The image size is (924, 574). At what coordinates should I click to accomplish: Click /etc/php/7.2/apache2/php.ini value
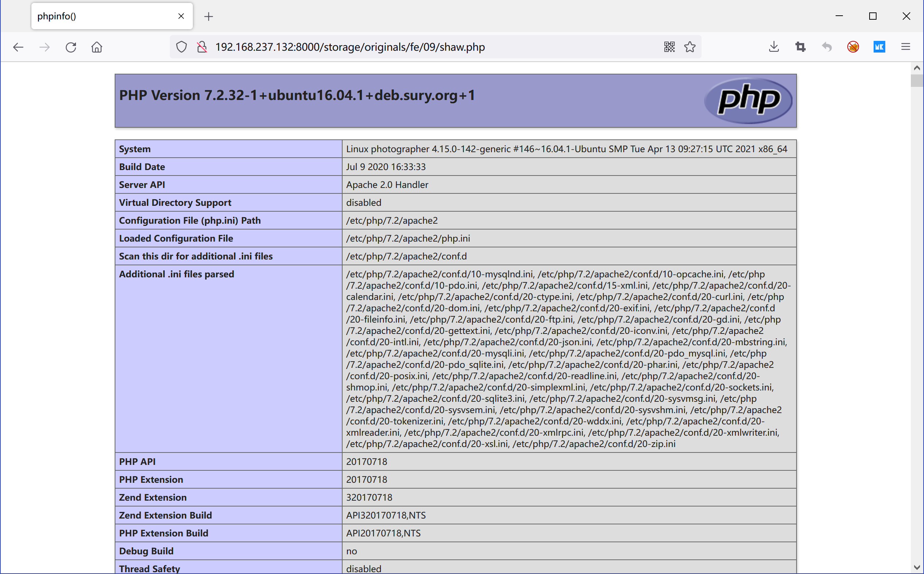coord(408,238)
